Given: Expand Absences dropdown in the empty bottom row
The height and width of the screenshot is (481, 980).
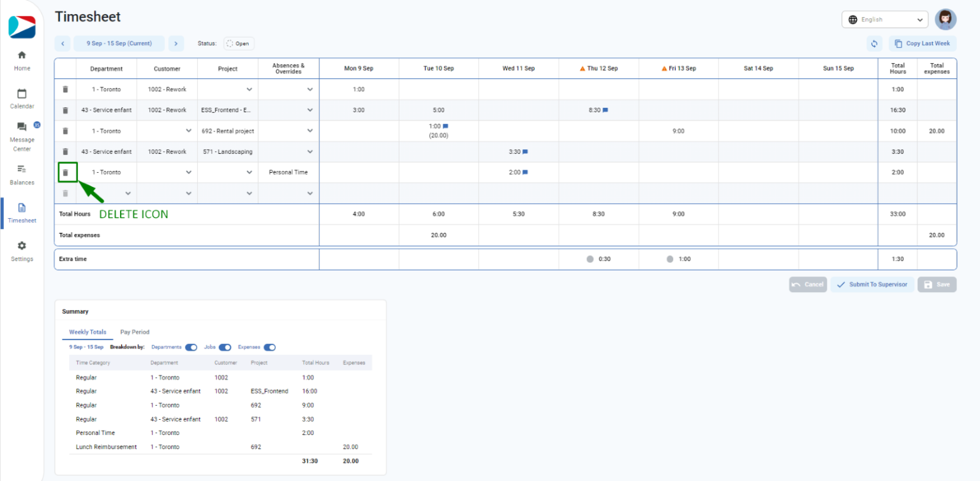Looking at the screenshot, I should click(x=310, y=193).
